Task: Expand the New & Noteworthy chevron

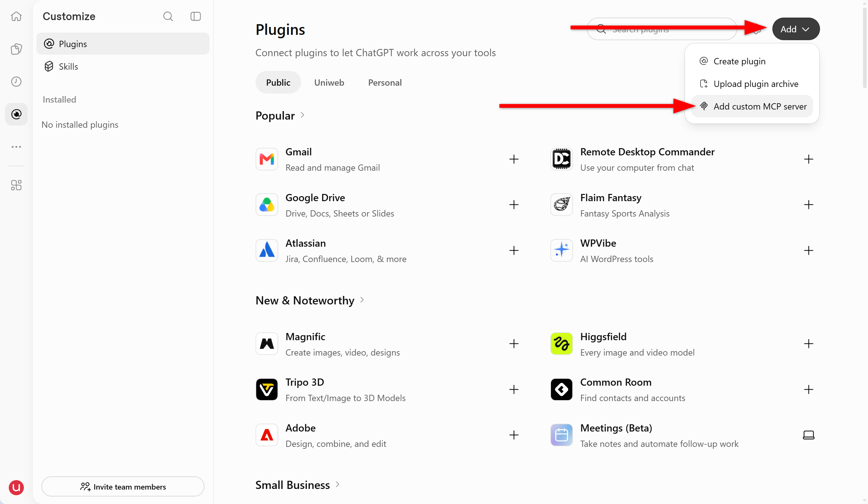Action: coord(362,300)
